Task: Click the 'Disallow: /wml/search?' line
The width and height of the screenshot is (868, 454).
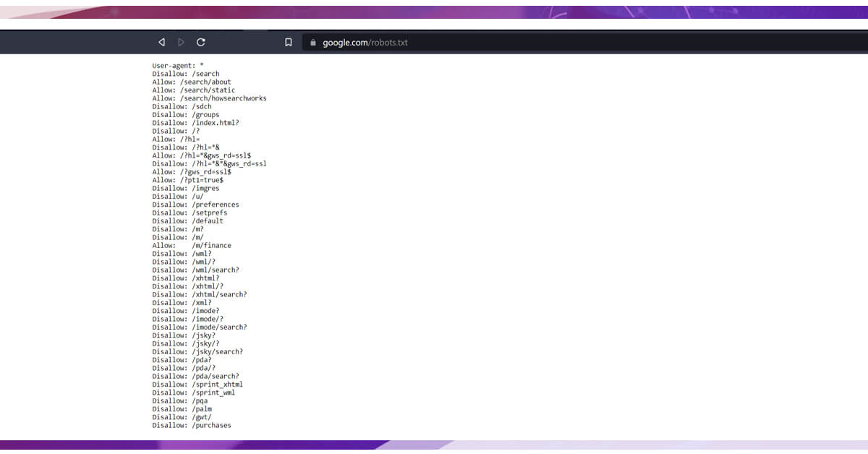Action: point(195,270)
